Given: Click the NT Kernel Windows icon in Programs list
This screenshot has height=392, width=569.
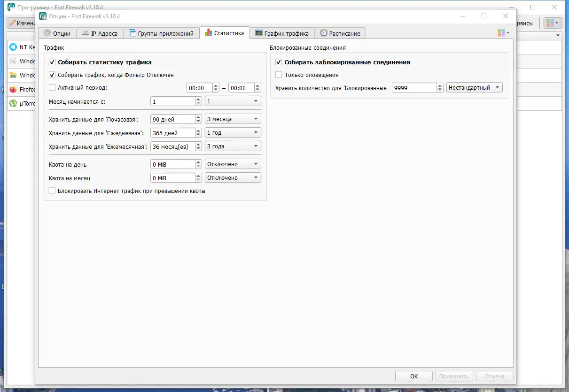Looking at the screenshot, I should (x=13, y=47).
